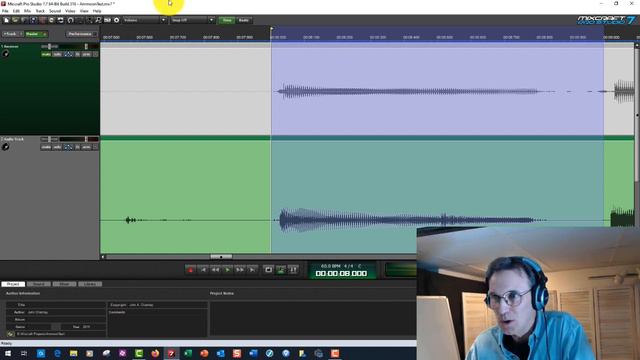Viewport: 640px width, 360px height.
Task: Switch to the Mixer tab in bottom panel
Action: 64,284
